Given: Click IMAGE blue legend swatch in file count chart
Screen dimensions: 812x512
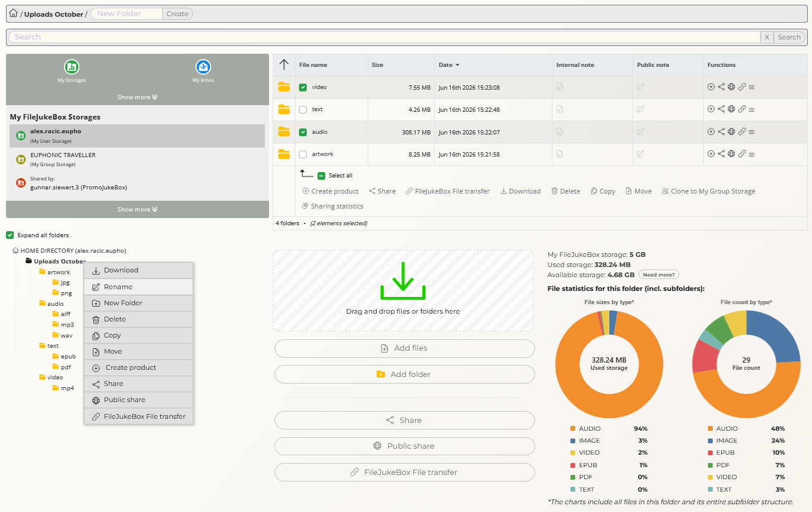Looking at the screenshot, I should [710, 441].
